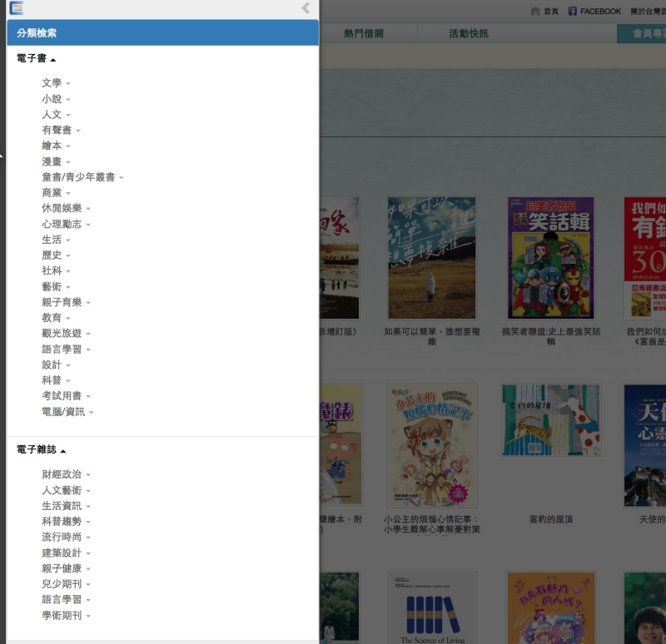The height and width of the screenshot is (644, 666).
Task: Open book cover 雲豹的屋頂
Action: click(551, 420)
